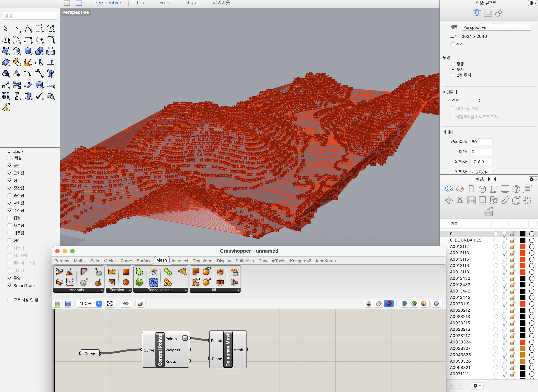Screen dimensions: 538x392
Task: Uncheck the SmartTrack checkbox
Action: 10,285
